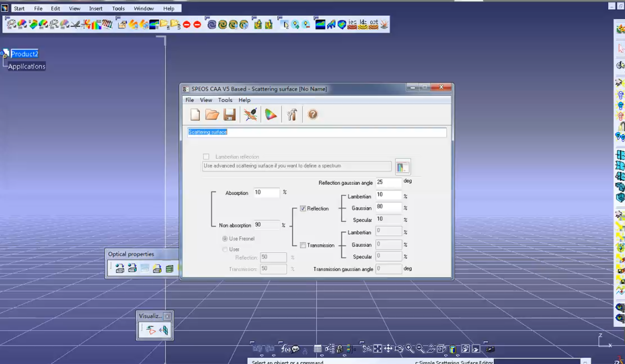This screenshot has height=364, width=625.
Task: Click the colored triangle play icon
Action: click(x=271, y=115)
